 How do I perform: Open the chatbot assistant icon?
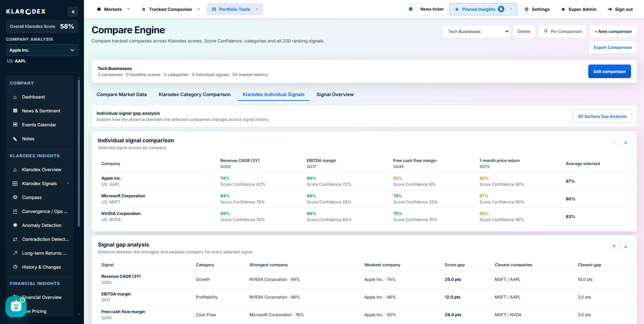(16, 306)
